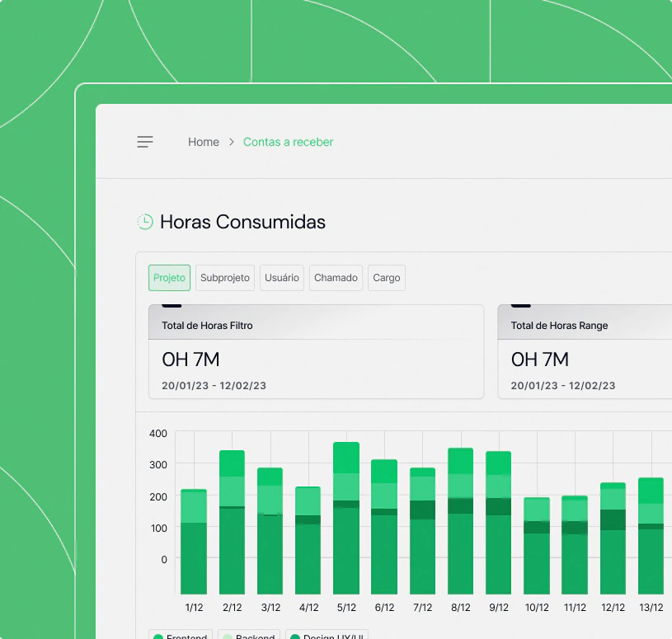Click the Horas Consumidas heading

point(242,222)
